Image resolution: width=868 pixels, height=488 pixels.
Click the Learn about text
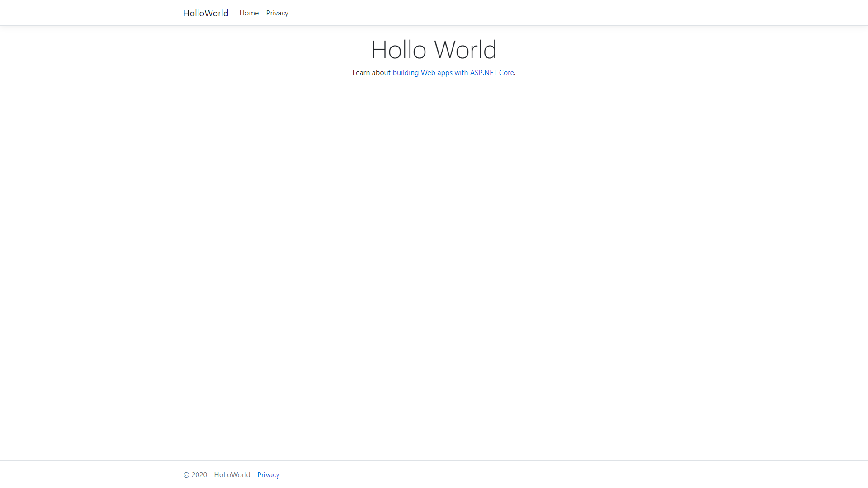click(371, 73)
